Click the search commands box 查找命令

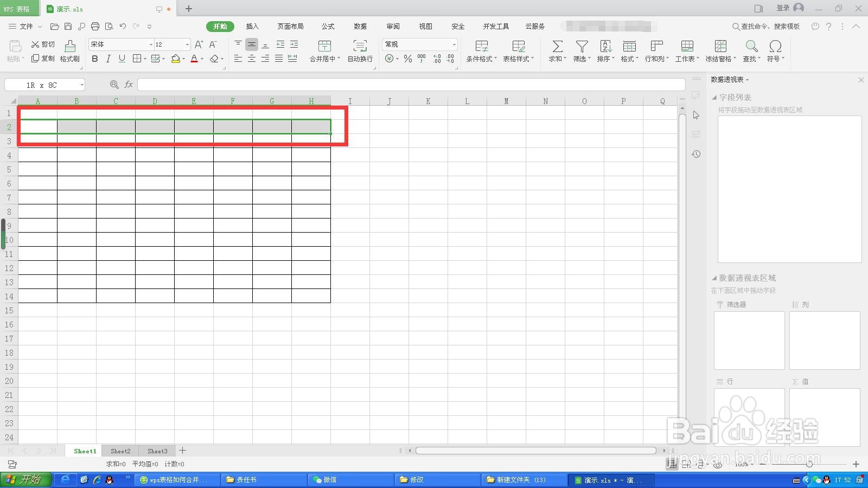point(766,26)
